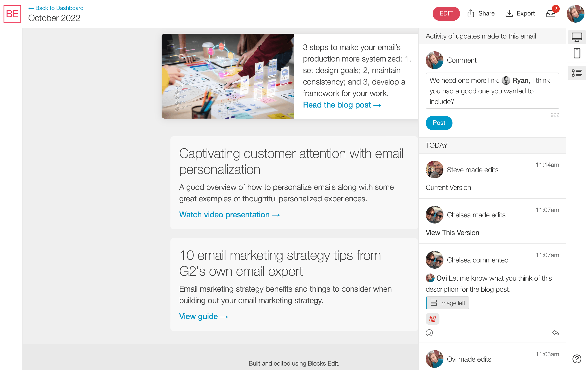Click comment input field to type
Viewport: 588px width, 370px height.
492,91
